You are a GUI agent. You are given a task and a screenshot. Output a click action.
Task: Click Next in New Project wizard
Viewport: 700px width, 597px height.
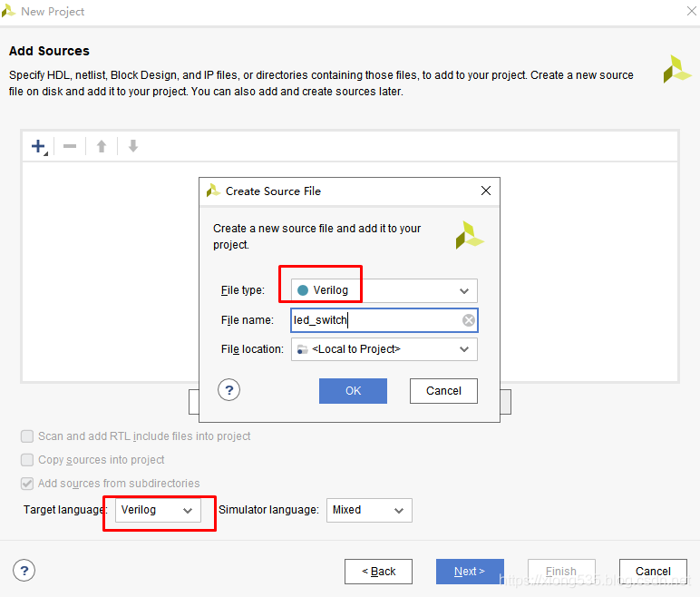[470, 572]
